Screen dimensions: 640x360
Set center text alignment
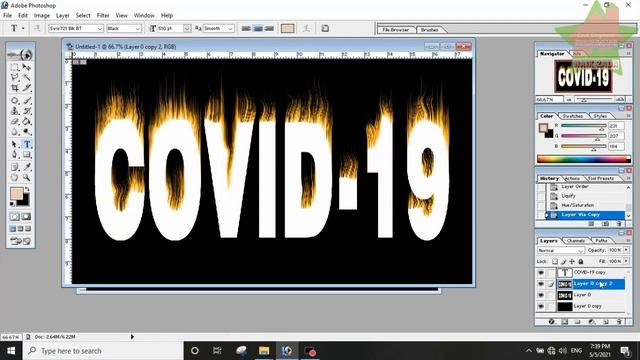258,28
